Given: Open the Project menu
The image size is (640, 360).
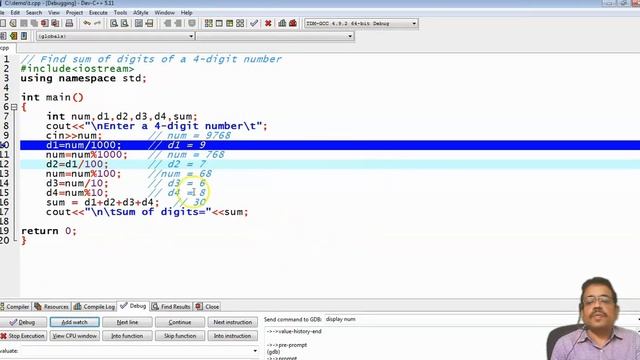Looking at the screenshot, I should [x=74, y=13].
